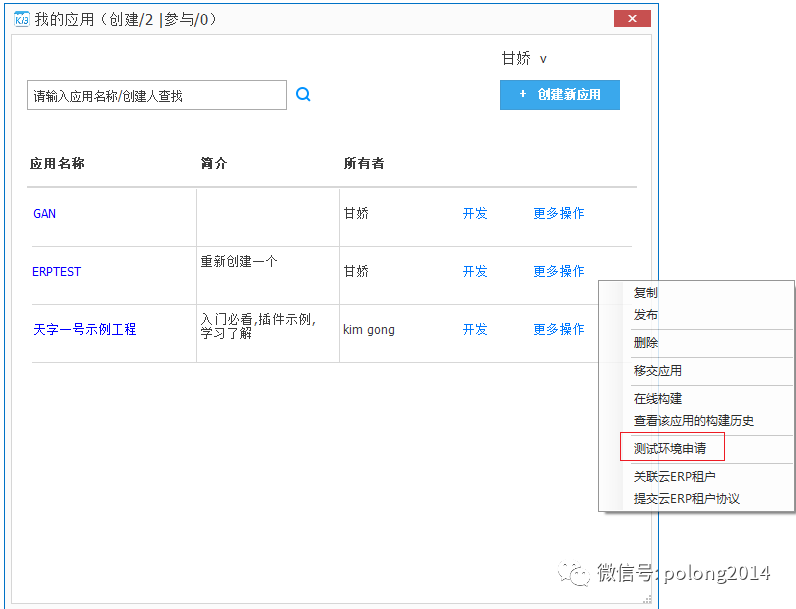Select 复制 from the context menu
The height and width of the screenshot is (609, 796).
click(646, 293)
